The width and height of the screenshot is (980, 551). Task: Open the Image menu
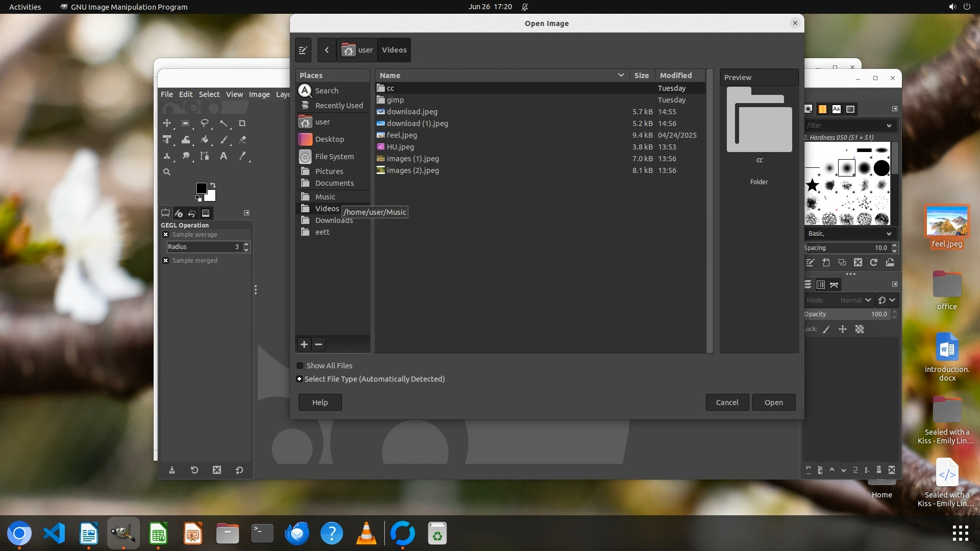click(259, 94)
